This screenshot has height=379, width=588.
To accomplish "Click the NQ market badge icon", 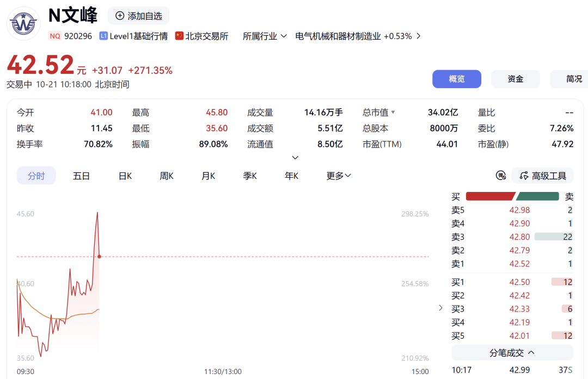I will pos(55,36).
